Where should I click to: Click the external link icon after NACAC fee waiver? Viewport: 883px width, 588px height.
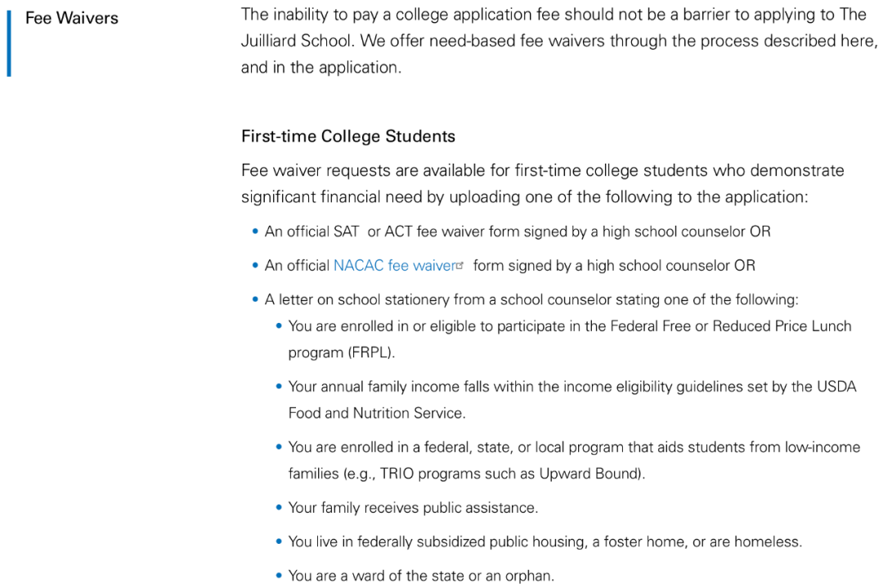click(460, 265)
